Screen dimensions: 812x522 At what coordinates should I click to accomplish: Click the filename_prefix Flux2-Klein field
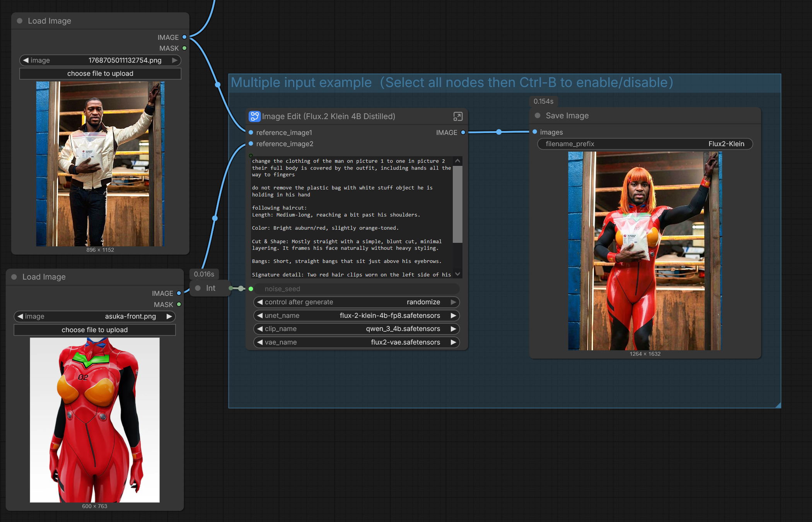[x=645, y=144]
